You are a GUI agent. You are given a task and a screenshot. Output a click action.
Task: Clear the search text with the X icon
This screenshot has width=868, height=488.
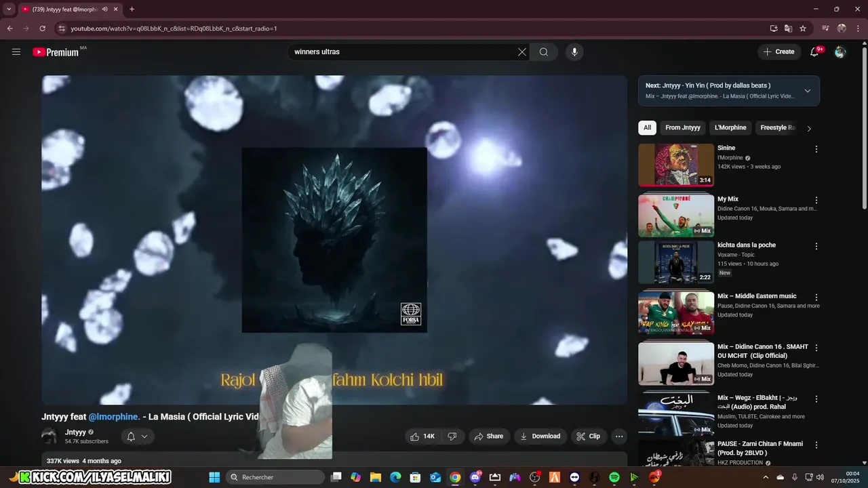[522, 52]
